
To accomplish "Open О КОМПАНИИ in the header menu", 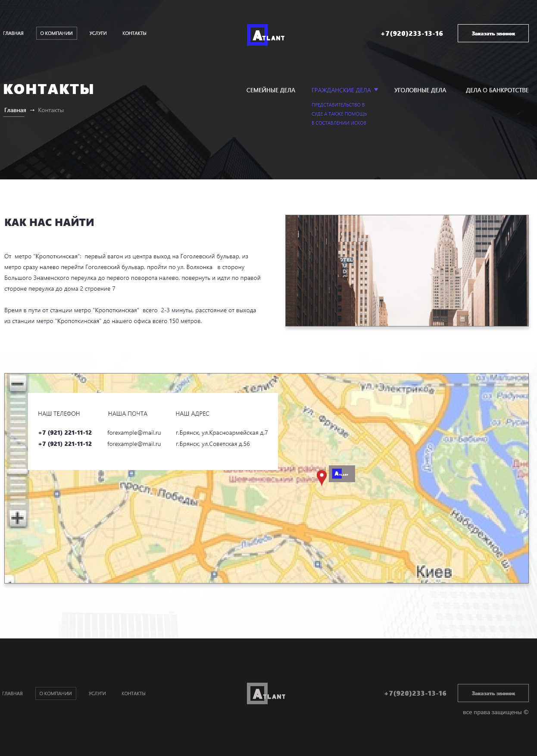I will click(x=56, y=33).
